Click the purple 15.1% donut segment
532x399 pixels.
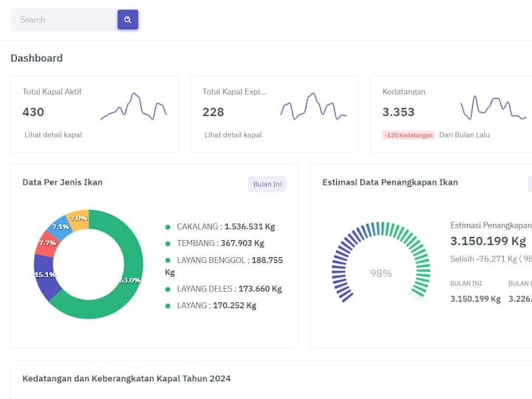(x=44, y=275)
